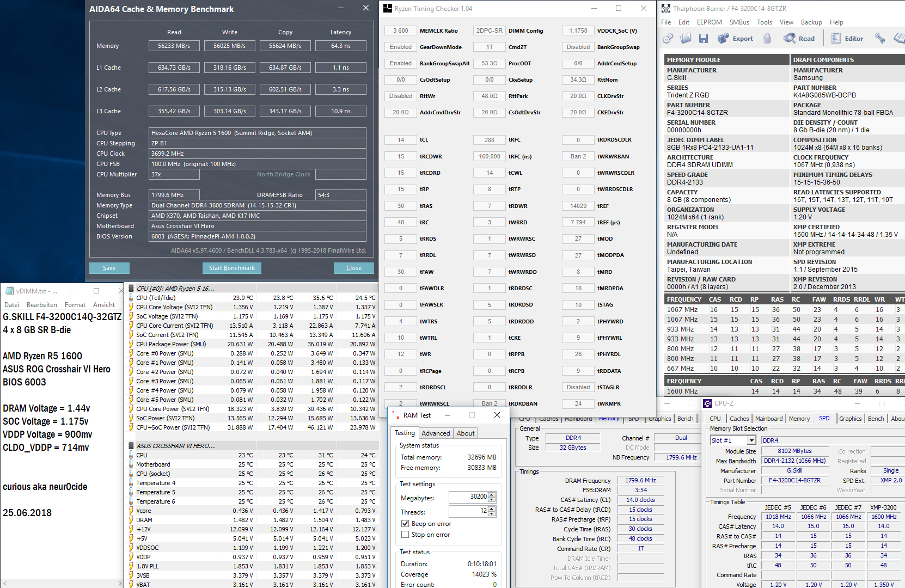
Task: Click the '1600 MHz' XMP frequency row in Thaiphoon
Action: click(784, 391)
